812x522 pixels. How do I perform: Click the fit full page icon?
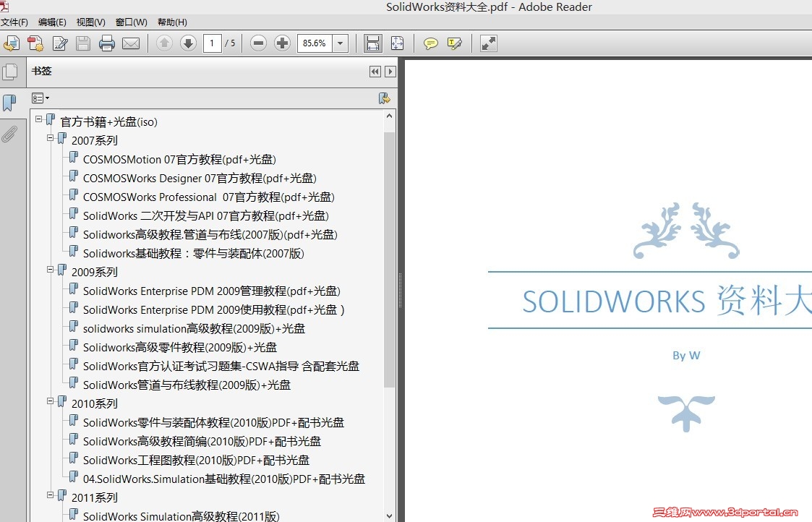[397, 43]
